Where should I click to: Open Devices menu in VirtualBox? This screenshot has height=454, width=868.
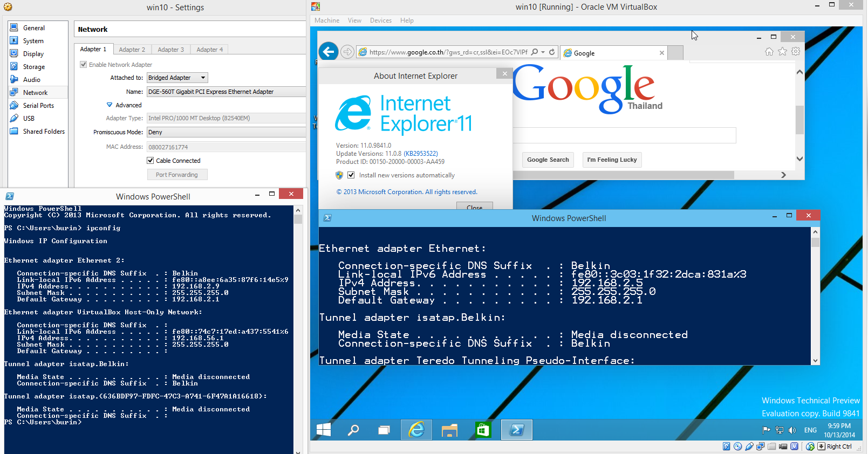coord(381,20)
